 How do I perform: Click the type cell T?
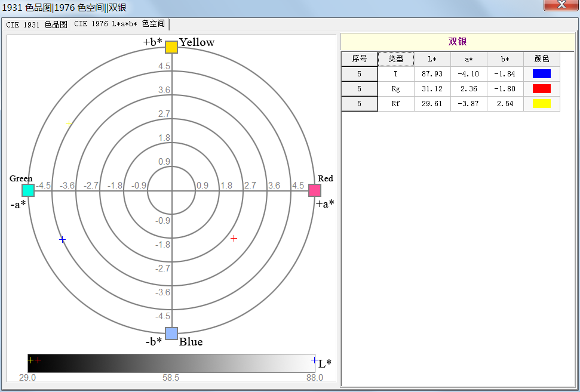pyautogui.click(x=396, y=74)
